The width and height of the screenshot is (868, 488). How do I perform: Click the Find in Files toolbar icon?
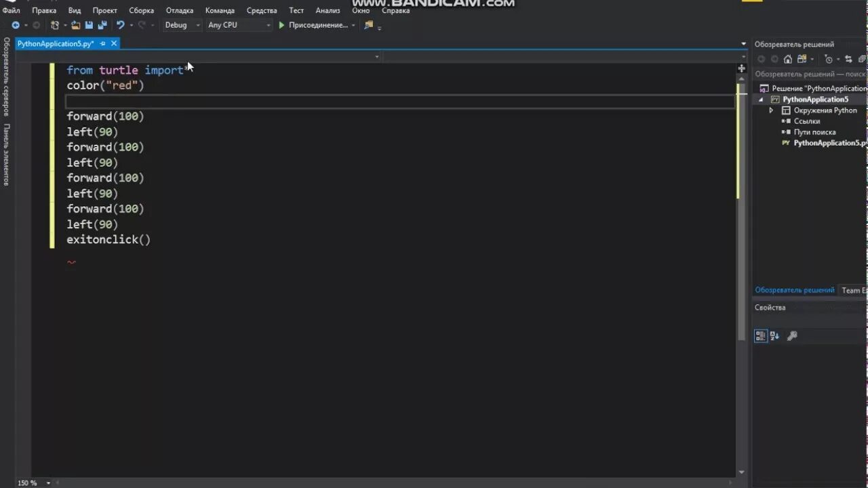[x=368, y=25]
